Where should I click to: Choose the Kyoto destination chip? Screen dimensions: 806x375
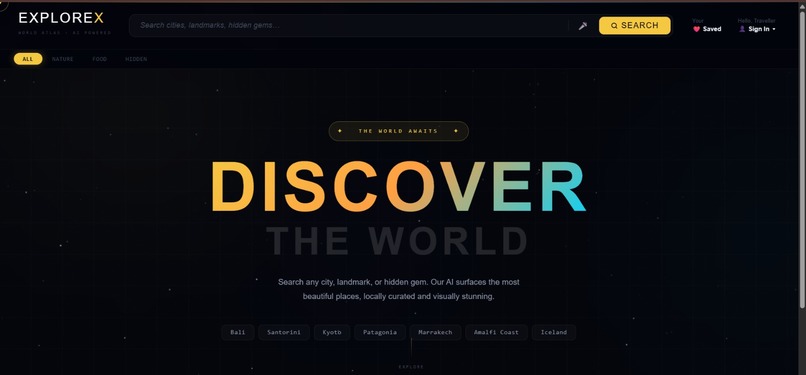pos(332,332)
